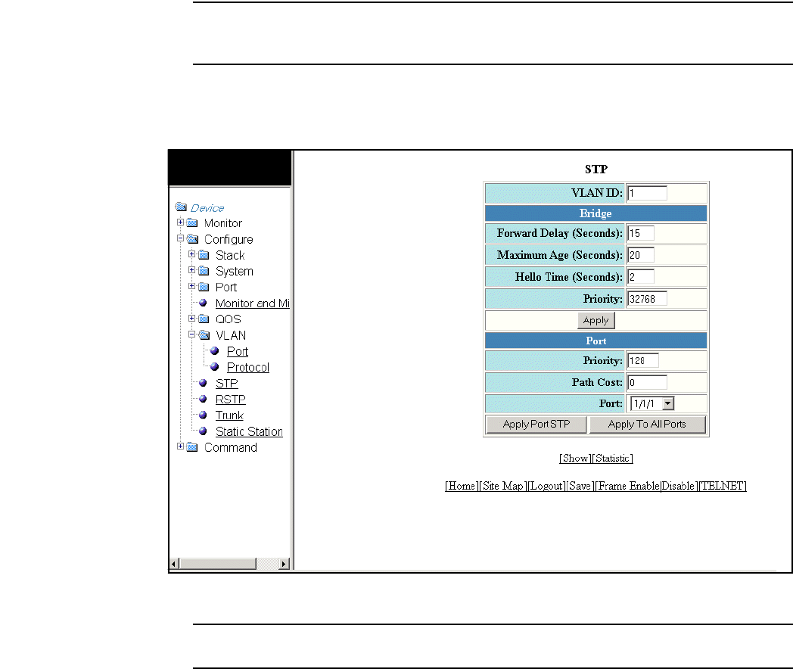
Task: Open the STP link in the tree
Action: point(226,383)
